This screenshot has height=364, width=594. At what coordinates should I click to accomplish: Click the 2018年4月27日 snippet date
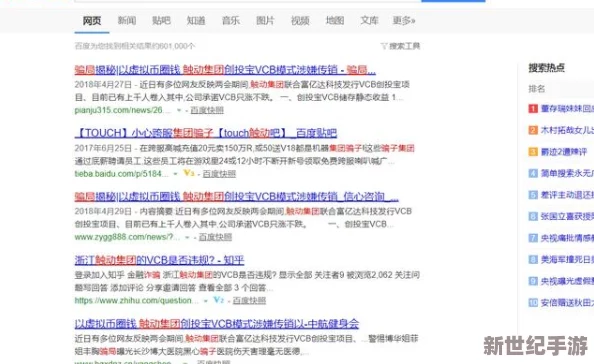pyautogui.click(x=103, y=85)
